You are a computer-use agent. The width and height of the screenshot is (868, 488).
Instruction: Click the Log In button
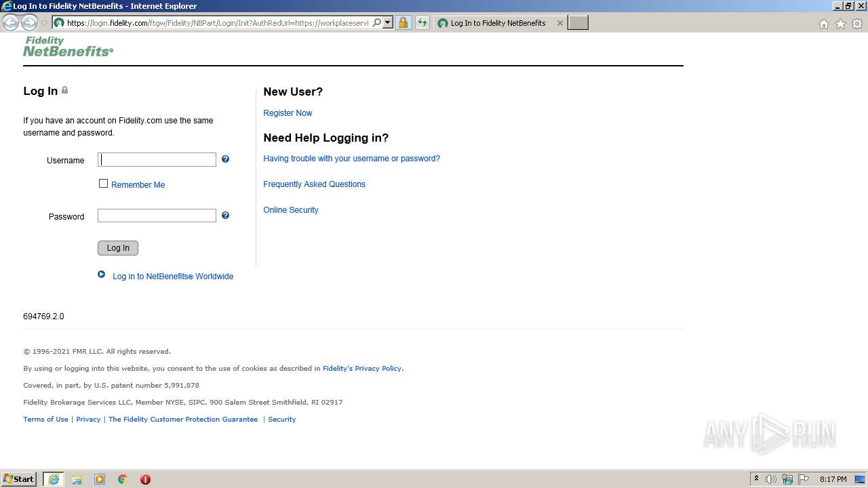tap(118, 248)
